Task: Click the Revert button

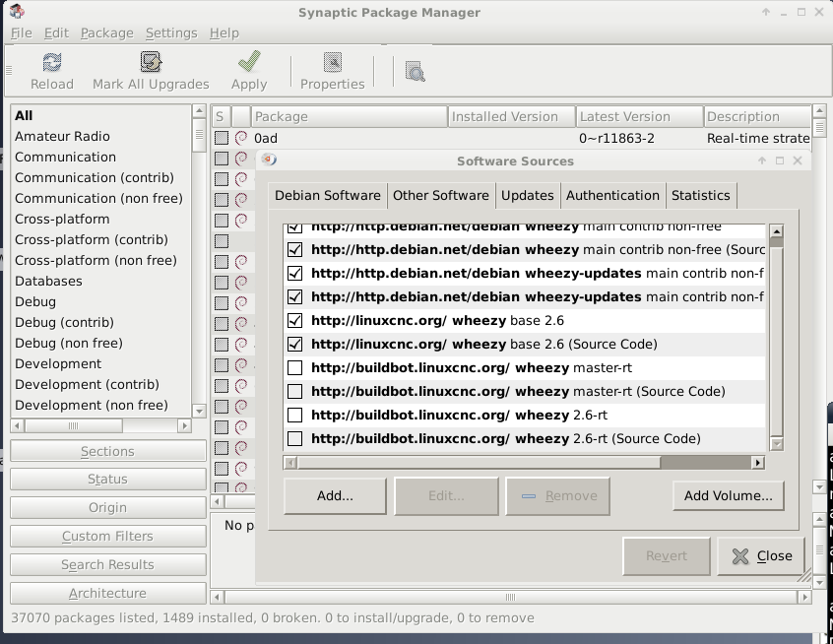Action: [x=667, y=555]
